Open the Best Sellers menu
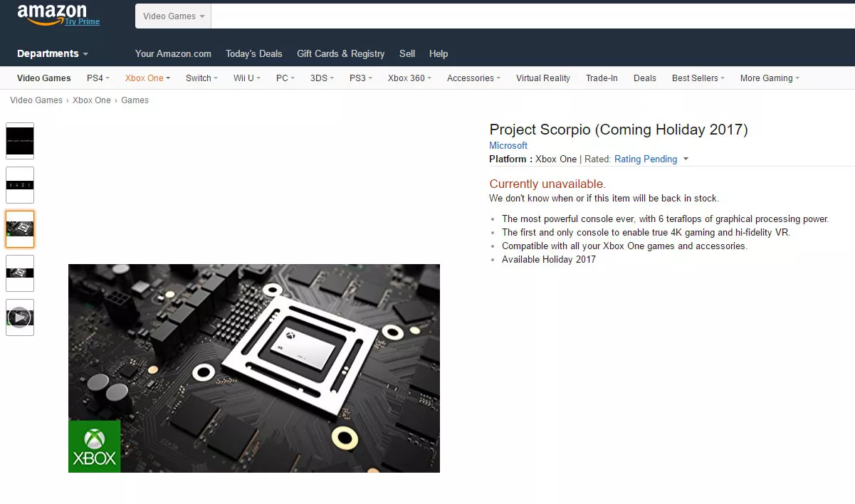Viewport: 855px width, 504px height. point(698,78)
